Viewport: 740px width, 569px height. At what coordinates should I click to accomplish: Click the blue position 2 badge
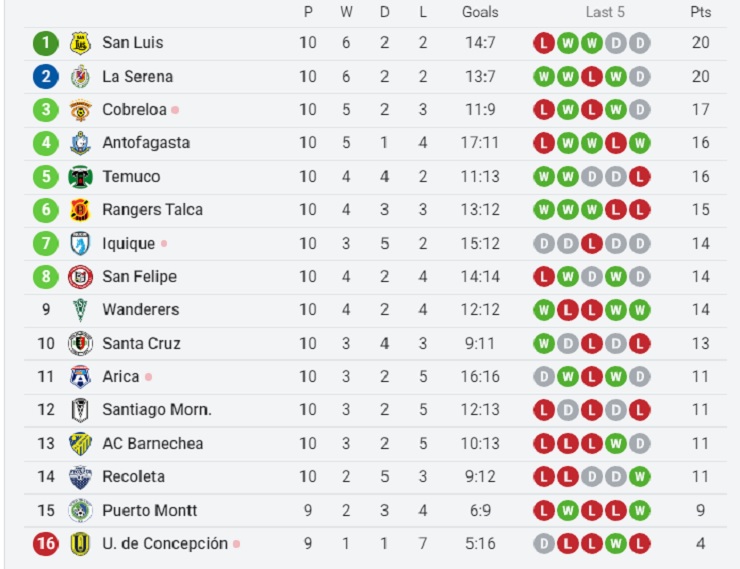point(46,76)
